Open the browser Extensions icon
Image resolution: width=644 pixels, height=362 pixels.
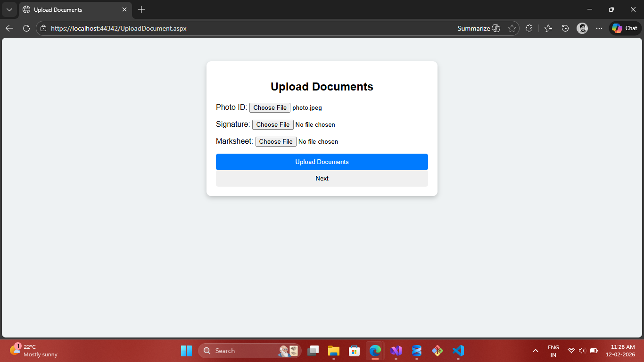click(x=529, y=28)
